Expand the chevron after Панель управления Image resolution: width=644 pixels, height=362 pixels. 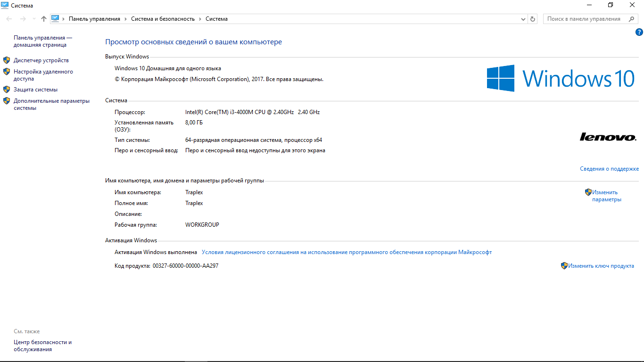point(126,19)
